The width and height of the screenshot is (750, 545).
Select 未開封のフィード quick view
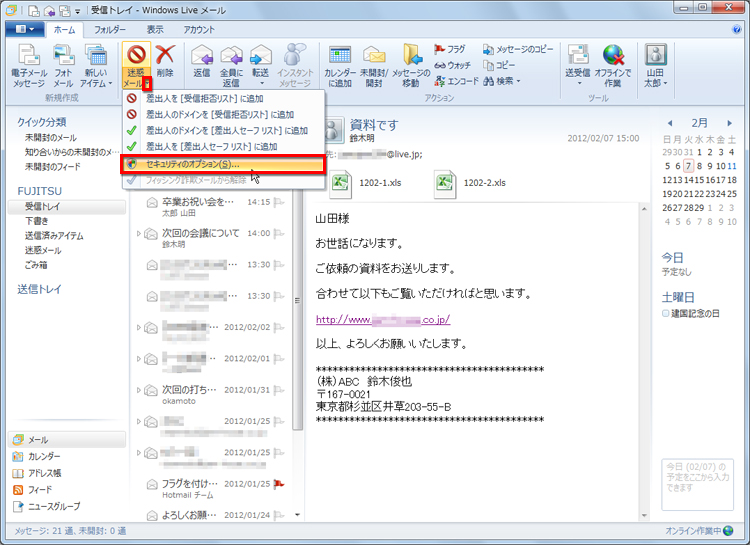pyautogui.click(x=53, y=167)
